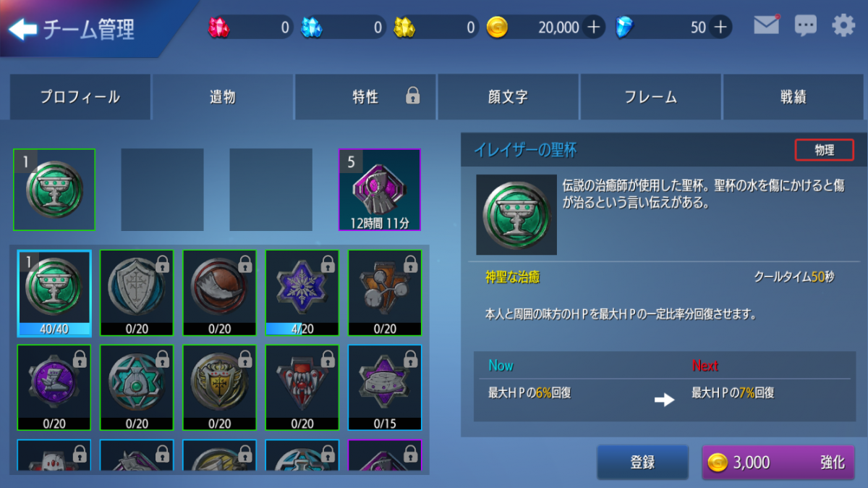The height and width of the screenshot is (488, 868).
Task: Select the holy grail relic 40/40
Action: (54, 293)
